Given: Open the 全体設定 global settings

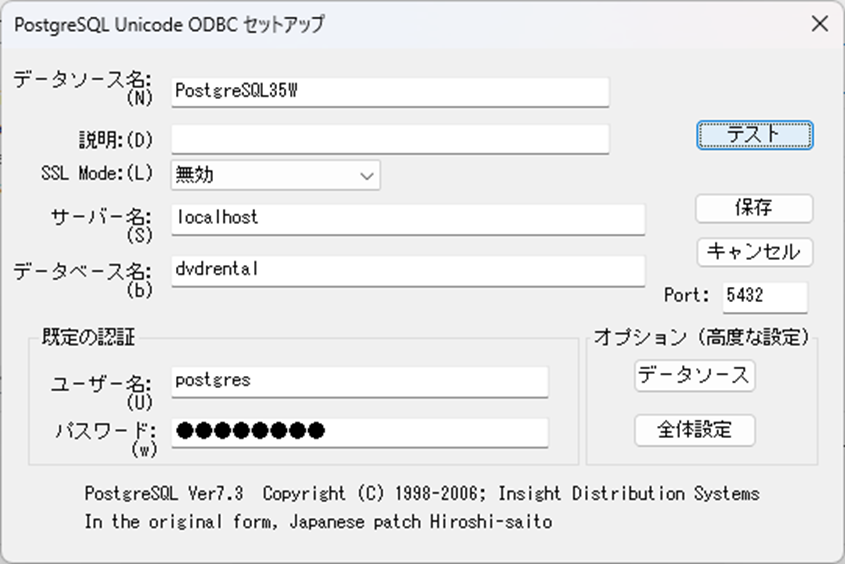Looking at the screenshot, I should [694, 430].
